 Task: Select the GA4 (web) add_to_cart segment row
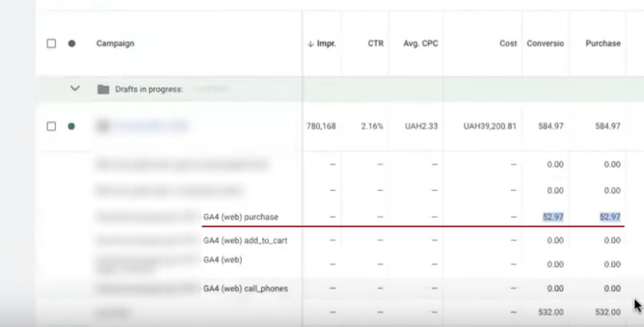point(245,241)
